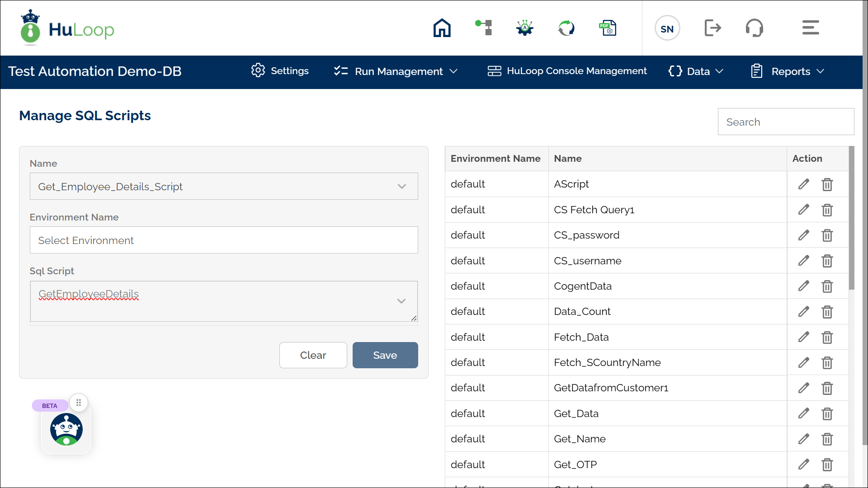Image resolution: width=868 pixels, height=488 pixels.
Task: Open the workflow flowchart icon
Action: [x=484, y=28]
